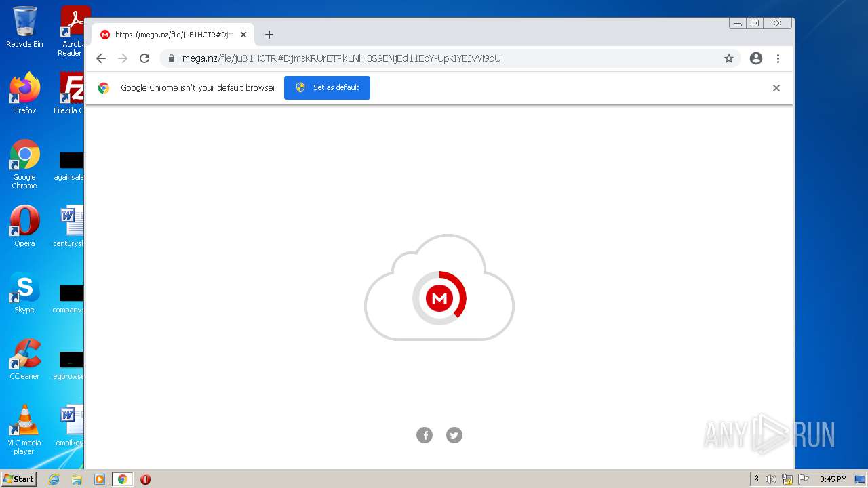The image size is (868, 488).
Task: Select the Firefox desktop shortcut
Action: [x=24, y=94]
